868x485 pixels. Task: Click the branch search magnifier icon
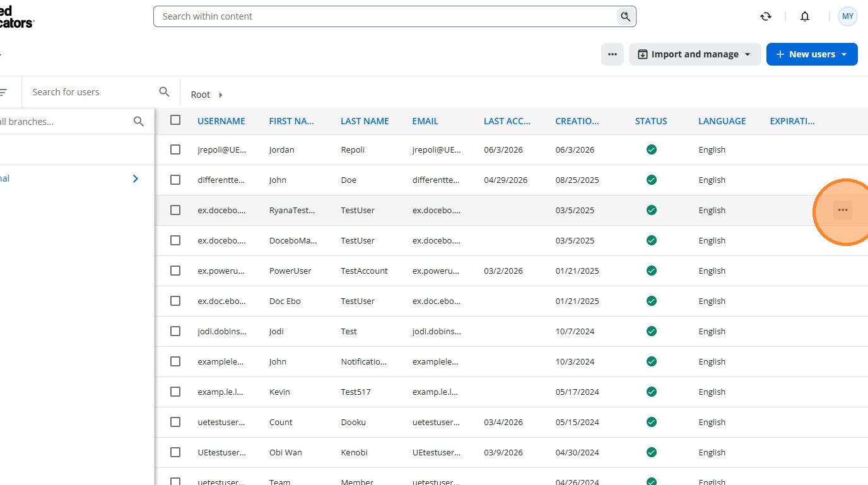tap(139, 122)
